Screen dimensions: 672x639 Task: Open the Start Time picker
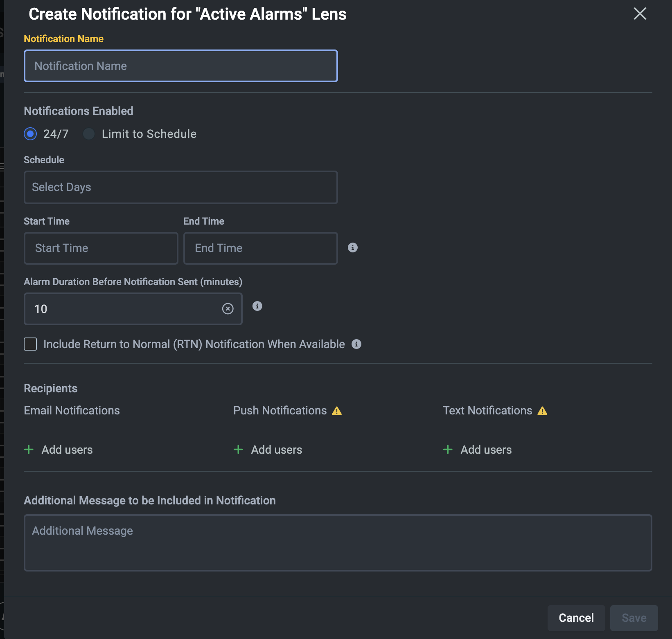tap(101, 248)
